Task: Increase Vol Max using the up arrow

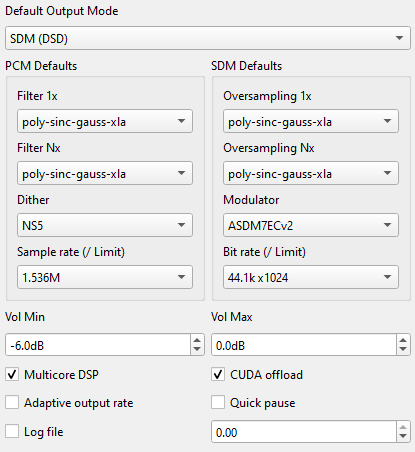Action: coord(403,340)
